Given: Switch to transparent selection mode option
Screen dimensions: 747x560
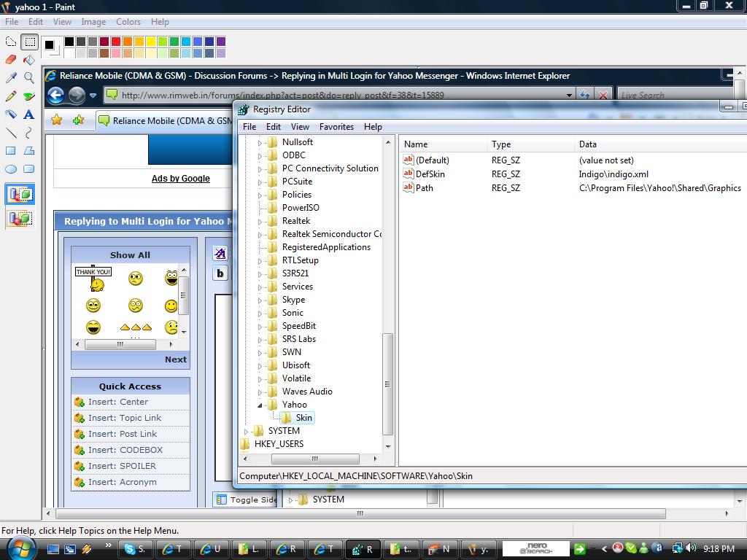Looking at the screenshot, I should pos(20,217).
